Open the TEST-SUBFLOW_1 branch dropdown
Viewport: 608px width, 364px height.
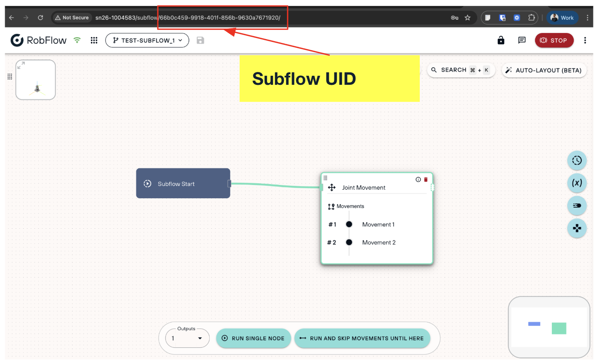click(147, 40)
